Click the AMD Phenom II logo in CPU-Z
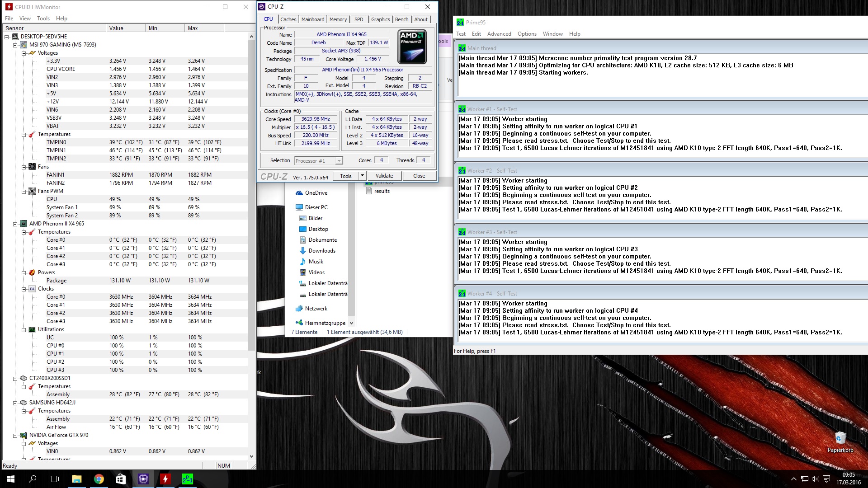 (412, 47)
